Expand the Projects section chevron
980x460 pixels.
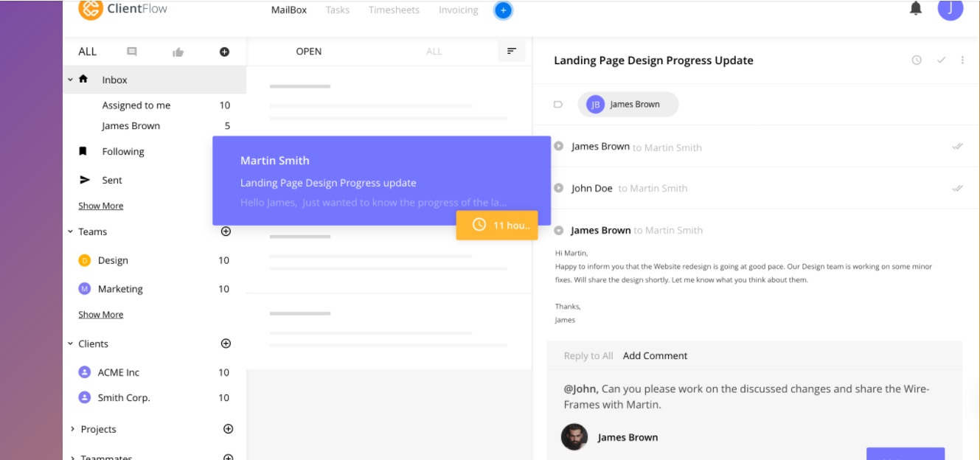pyautogui.click(x=72, y=429)
